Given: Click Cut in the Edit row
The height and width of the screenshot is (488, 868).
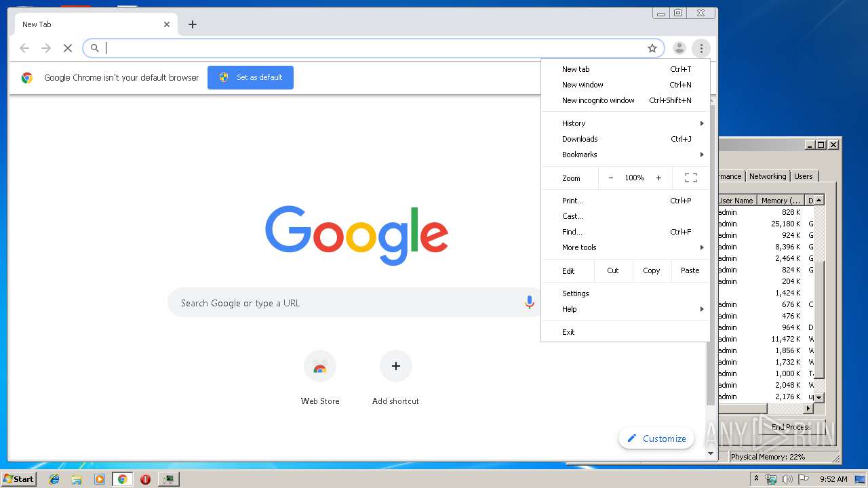Looking at the screenshot, I should click(613, 270).
